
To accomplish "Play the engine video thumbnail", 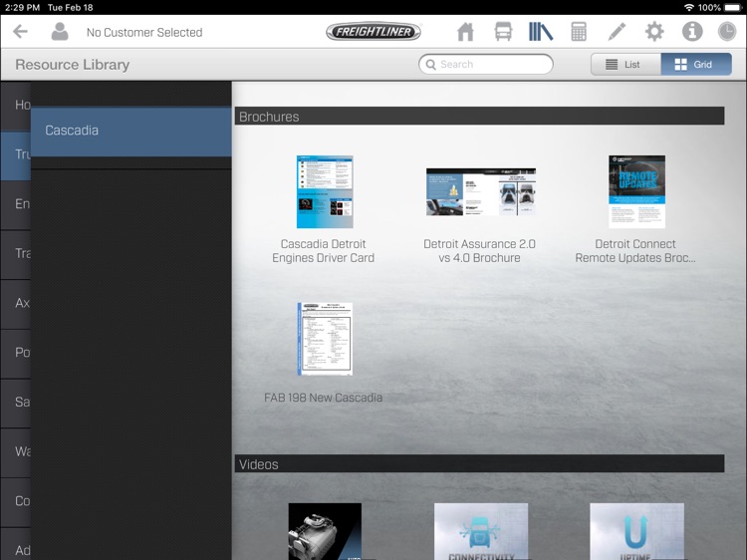I will coord(325,531).
